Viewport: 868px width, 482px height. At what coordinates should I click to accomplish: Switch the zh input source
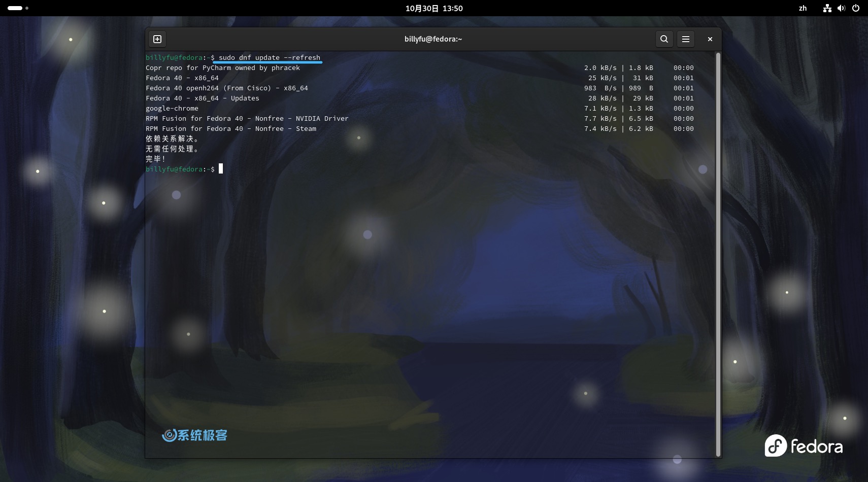(803, 8)
